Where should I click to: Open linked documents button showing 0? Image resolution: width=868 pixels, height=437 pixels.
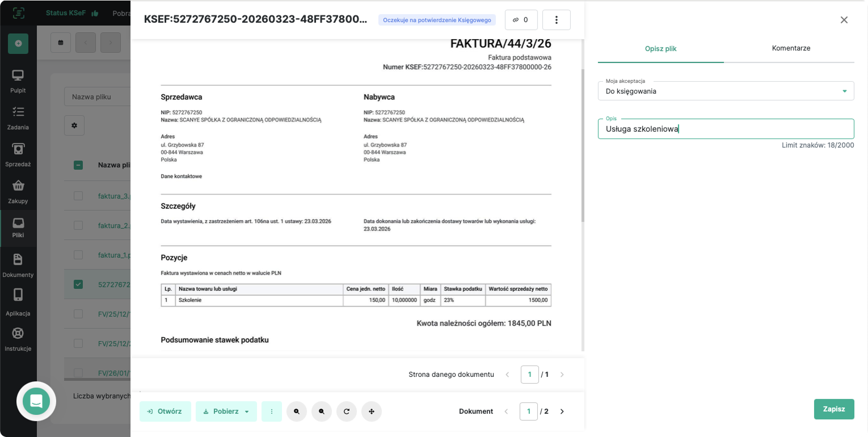click(521, 20)
